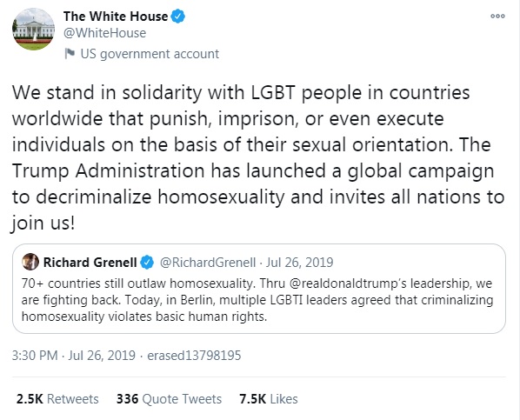Open the three-dot more options menu

pyautogui.click(x=497, y=16)
